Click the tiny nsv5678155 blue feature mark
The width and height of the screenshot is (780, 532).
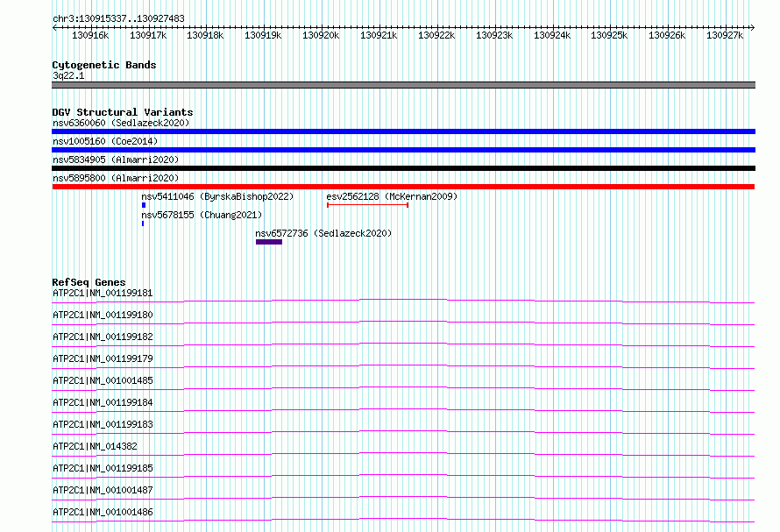pyautogui.click(x=143, y=223)
